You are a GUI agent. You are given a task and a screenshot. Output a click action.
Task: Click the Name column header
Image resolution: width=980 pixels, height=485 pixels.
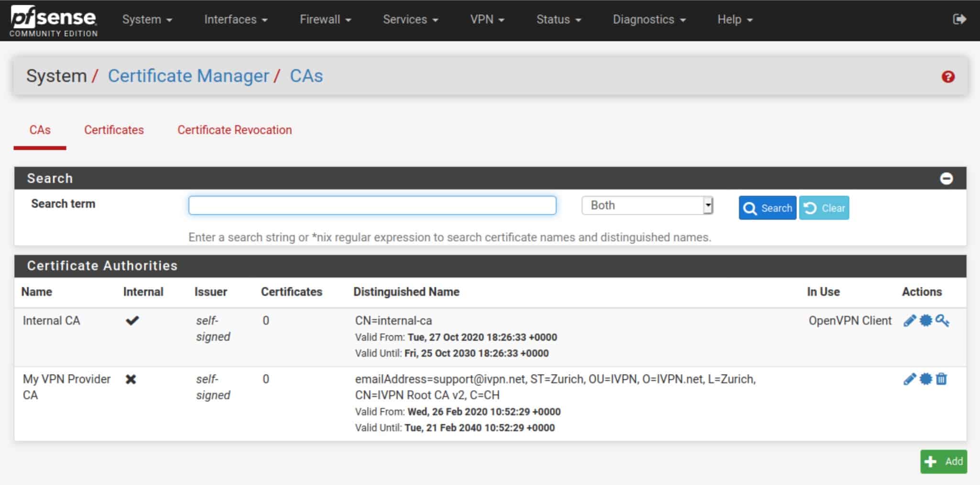coord(37,292)
